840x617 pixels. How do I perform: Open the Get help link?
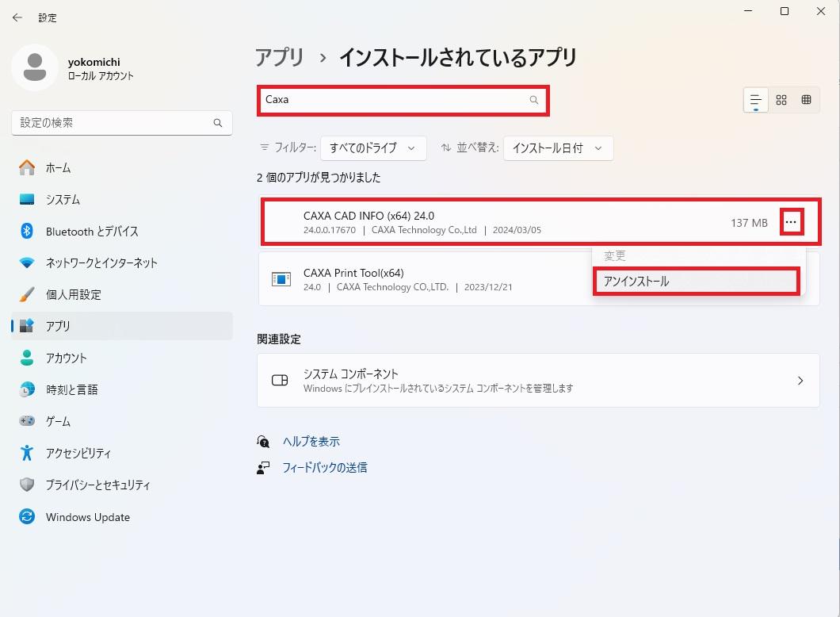311,442
